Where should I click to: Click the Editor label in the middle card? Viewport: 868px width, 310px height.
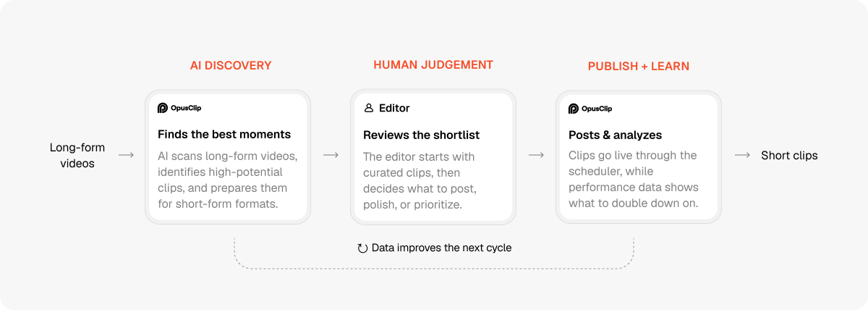click(x=394, y=108)
